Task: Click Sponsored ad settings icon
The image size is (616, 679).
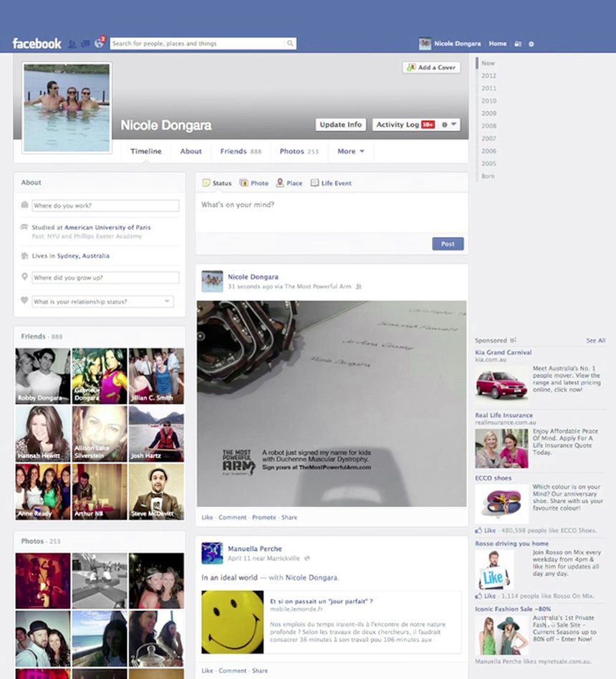Action: (513, 340)
